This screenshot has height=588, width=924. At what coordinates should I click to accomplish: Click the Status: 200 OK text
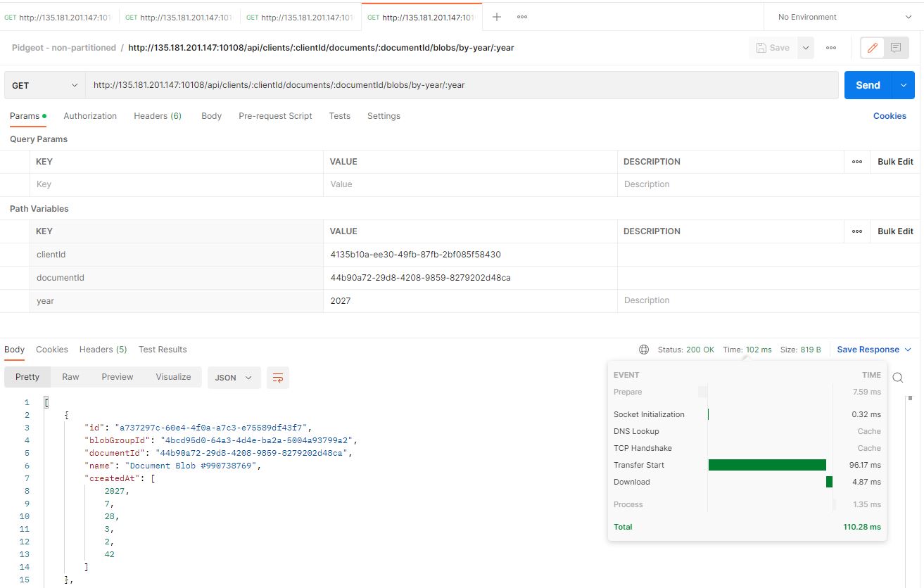coord(685,350)
